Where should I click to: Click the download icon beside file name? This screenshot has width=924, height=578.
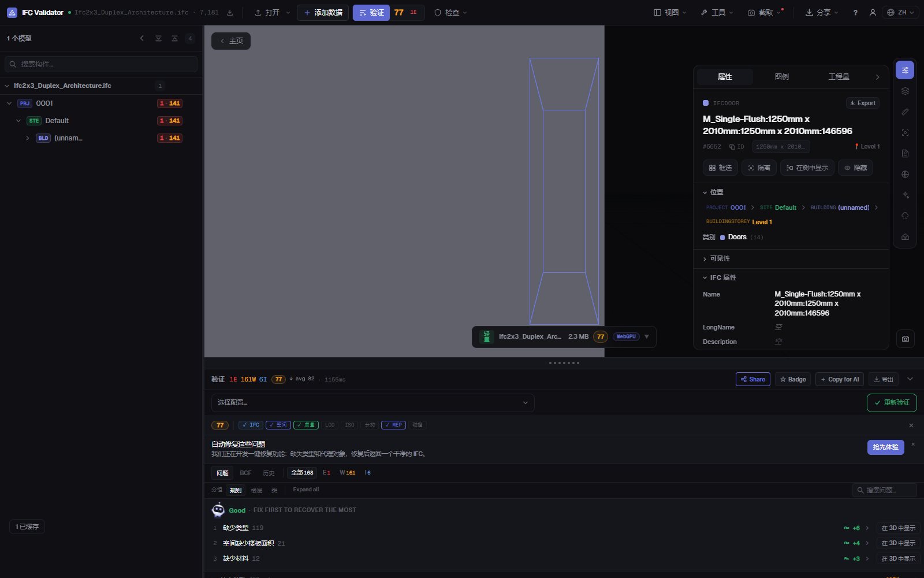pyautogui.click(x=230, y=13)
